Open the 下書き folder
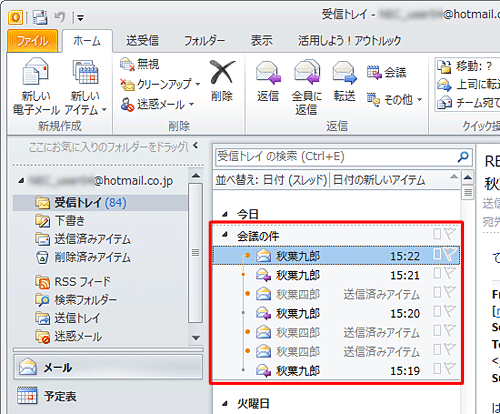This screenshot has height=414, width=500. click(60, 220)
